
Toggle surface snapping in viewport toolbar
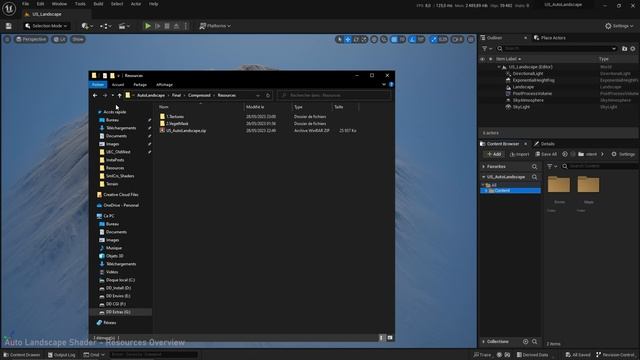tap(384, 40)
